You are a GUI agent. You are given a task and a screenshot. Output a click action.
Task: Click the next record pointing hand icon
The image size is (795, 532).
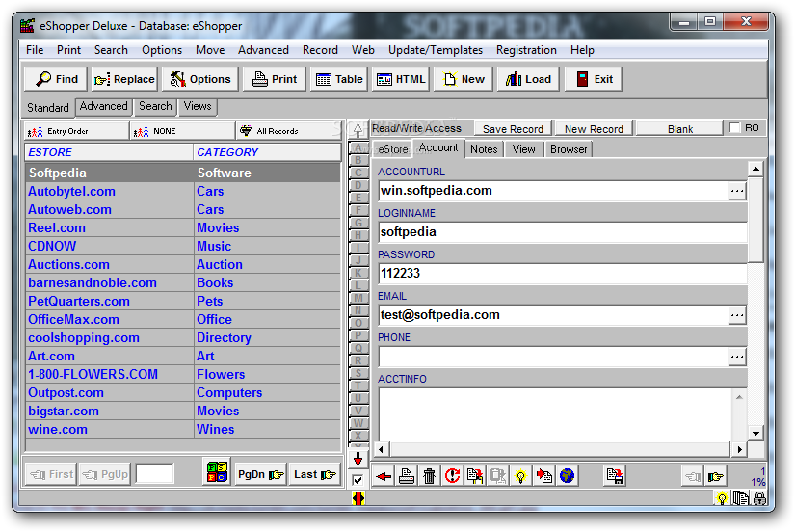coord(716,477)
